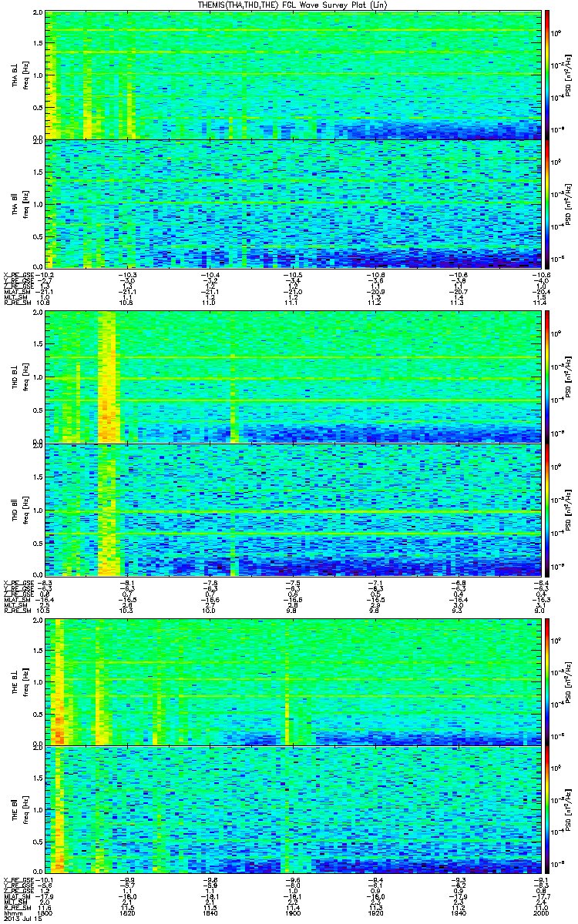The height and width of the screenshot is (924, 578).
Task: Click the PSD color bar beside THA B-perpendicular panel
Action: point(547,75)
